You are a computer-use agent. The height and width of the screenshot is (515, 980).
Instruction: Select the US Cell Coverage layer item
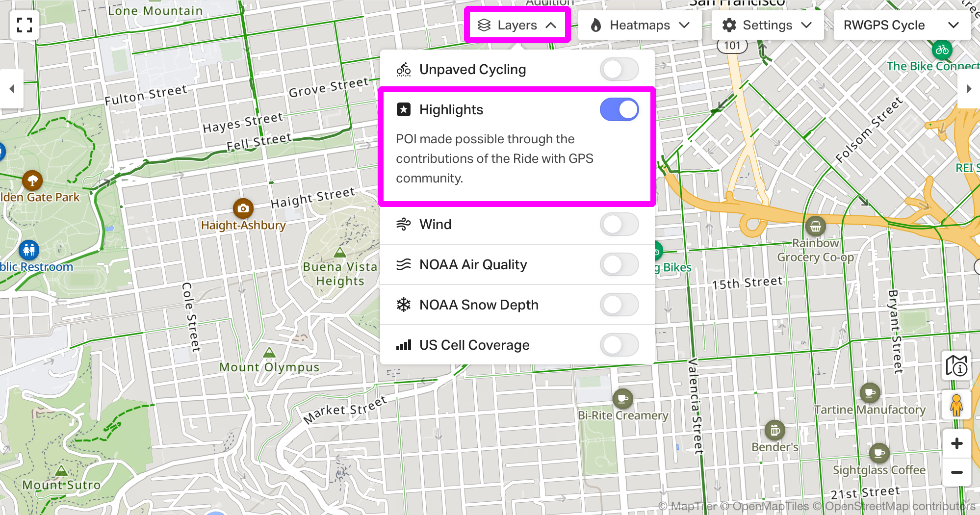(x=474, y=345)
